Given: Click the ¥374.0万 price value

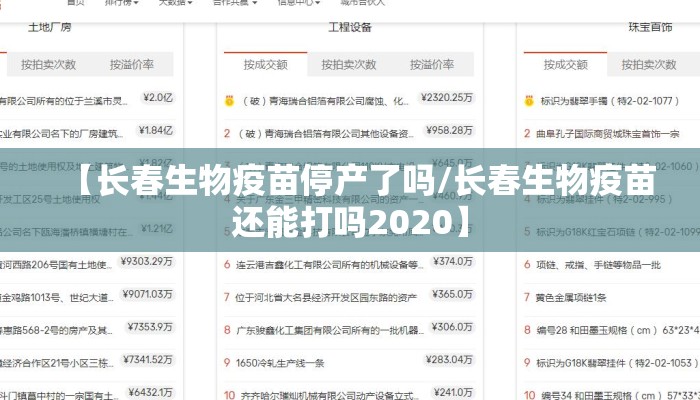Looking at the screenshot, I should coord(453,261).
